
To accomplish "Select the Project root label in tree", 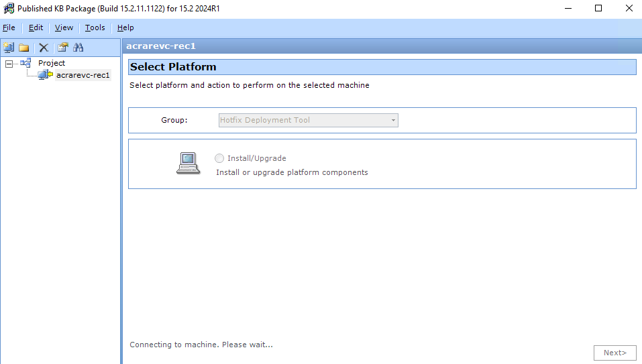I will [52, 63].
